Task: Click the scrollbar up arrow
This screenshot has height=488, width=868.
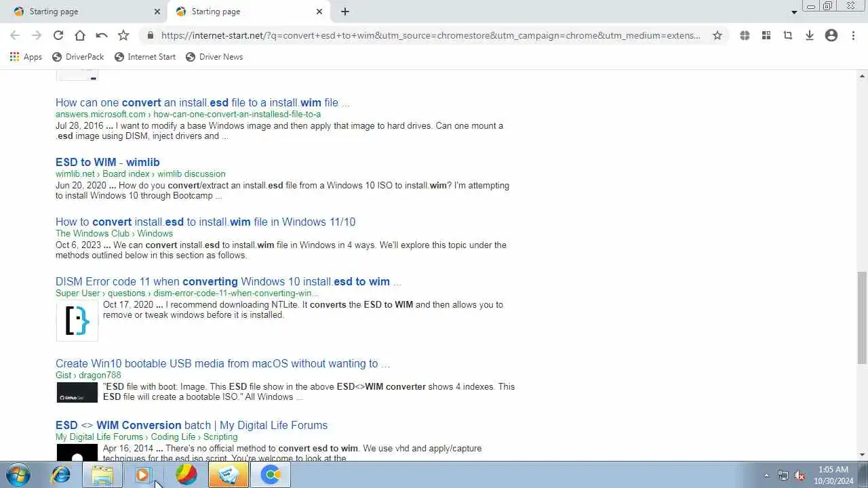Action: 862,75
